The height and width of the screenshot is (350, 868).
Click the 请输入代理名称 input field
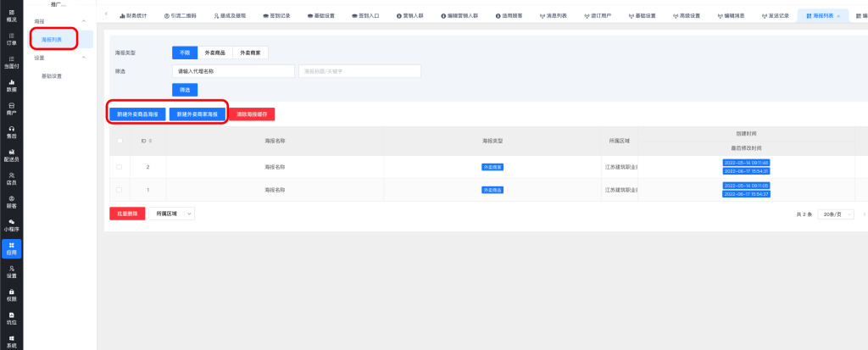[233, 71]
